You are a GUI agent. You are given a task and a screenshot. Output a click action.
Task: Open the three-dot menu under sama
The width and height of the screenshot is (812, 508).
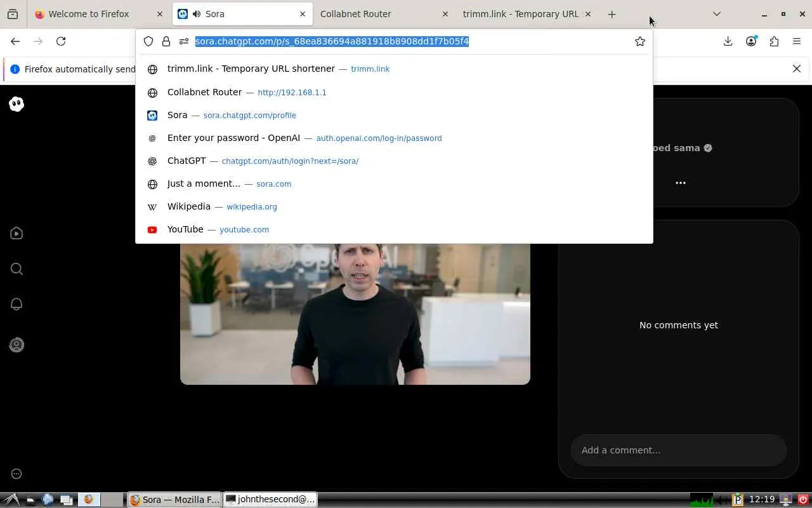click(681, 183)
